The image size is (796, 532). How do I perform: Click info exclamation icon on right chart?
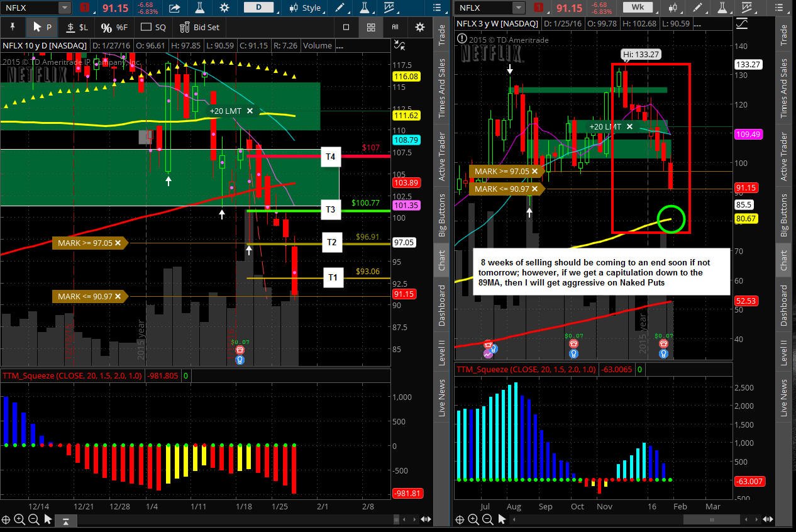[x=463, y=38]
